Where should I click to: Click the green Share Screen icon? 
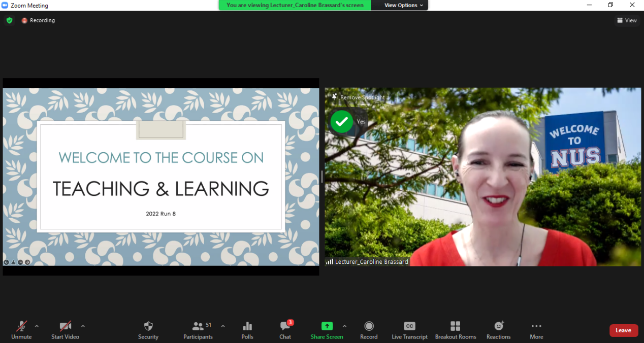tap(327, 326)
